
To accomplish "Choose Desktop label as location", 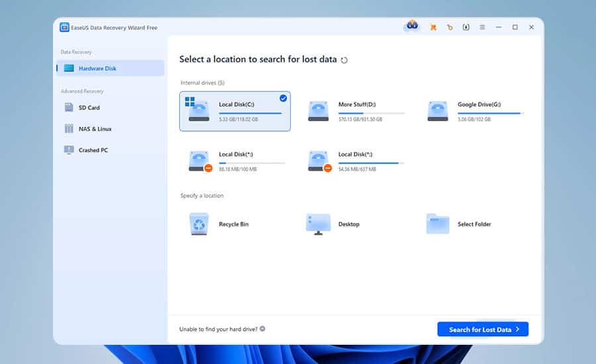I will coord(349,224).
